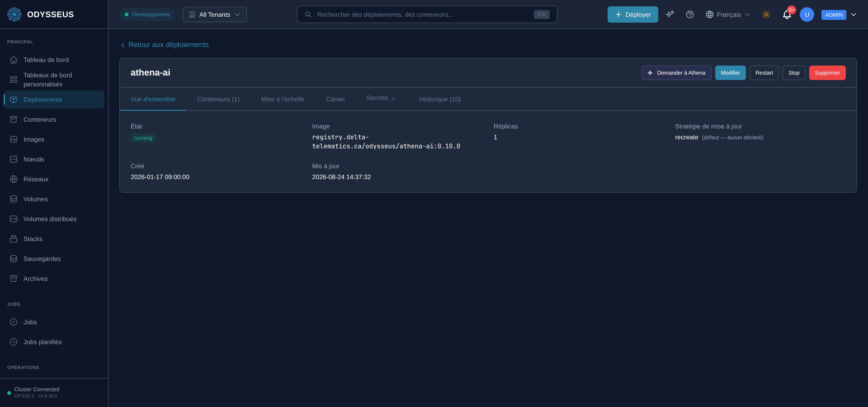Screen dimensions: 868x407
Task: Go to Conteneurs in sidebar
Action: click(x=54, y=120)
